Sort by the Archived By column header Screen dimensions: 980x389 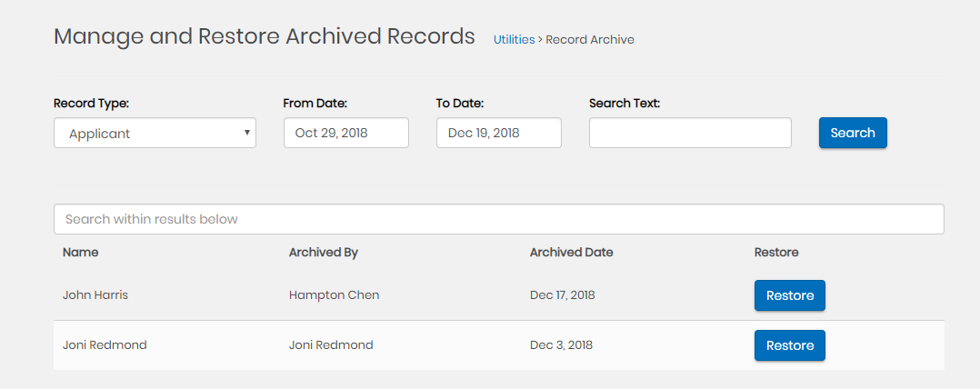[x=323, y=252]
